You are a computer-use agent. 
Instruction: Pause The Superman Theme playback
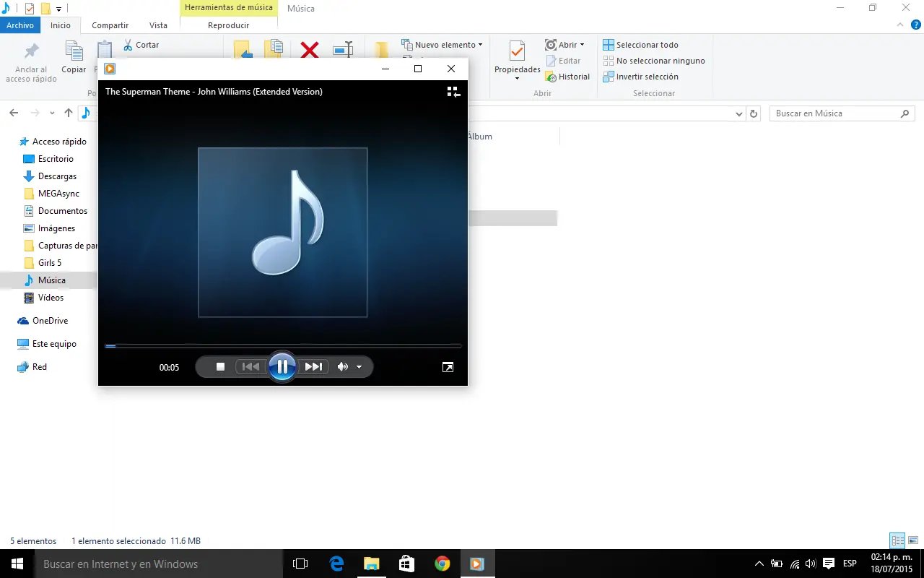click(x=282, y=367)
